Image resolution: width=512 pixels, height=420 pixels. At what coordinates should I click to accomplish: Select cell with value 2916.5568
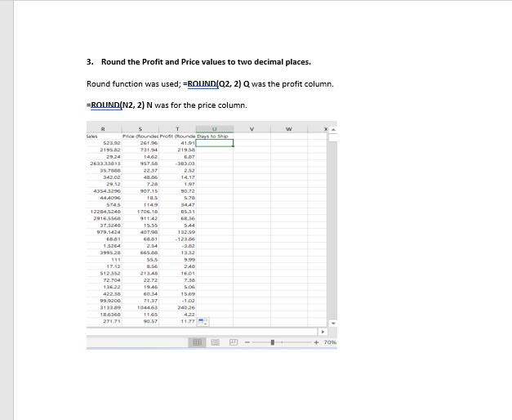click(105, 218)
